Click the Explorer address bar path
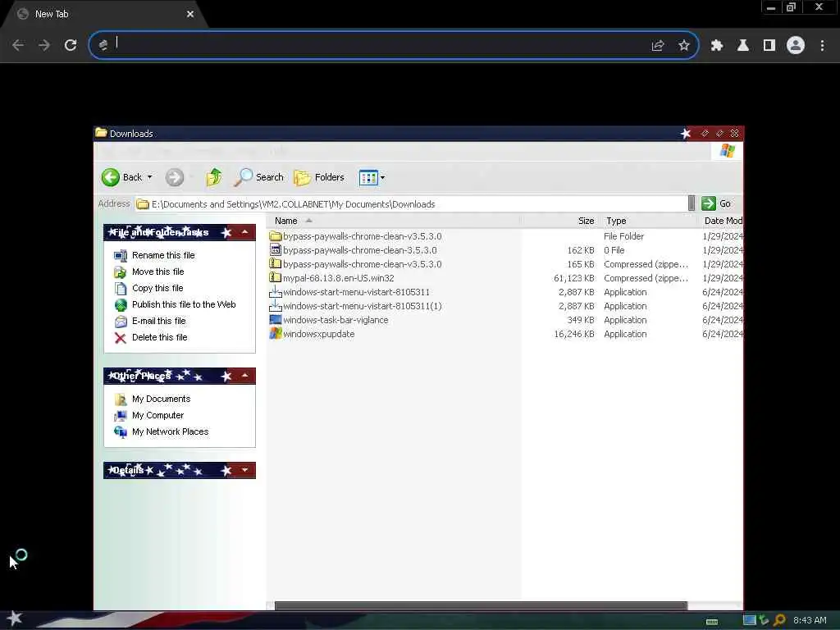The height and width of the screenshot is (630, 840). tap(411, 204)
